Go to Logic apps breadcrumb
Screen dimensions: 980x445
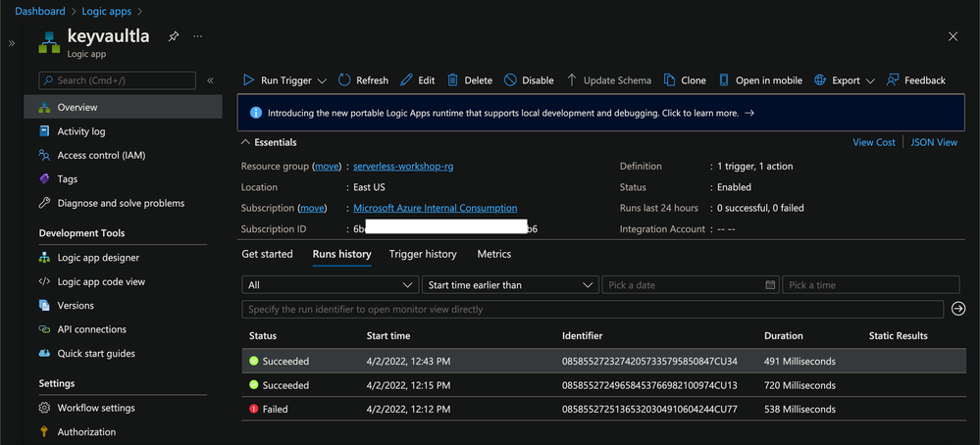[108, 11]
